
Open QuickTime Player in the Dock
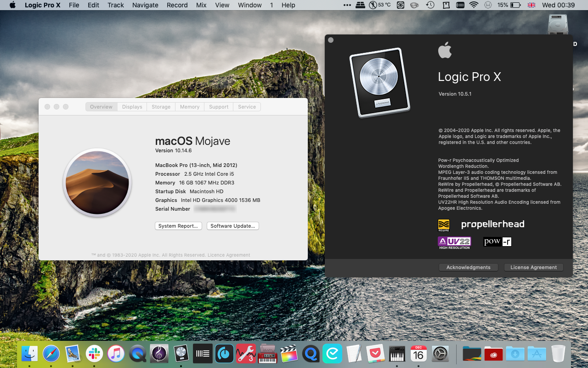(138, 354)
